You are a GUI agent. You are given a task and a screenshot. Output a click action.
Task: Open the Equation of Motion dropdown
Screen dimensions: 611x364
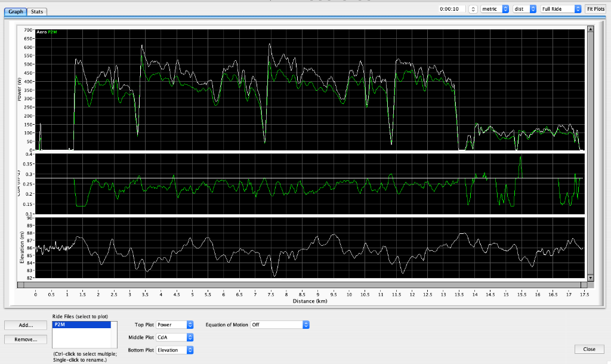(x=280, y=325)
